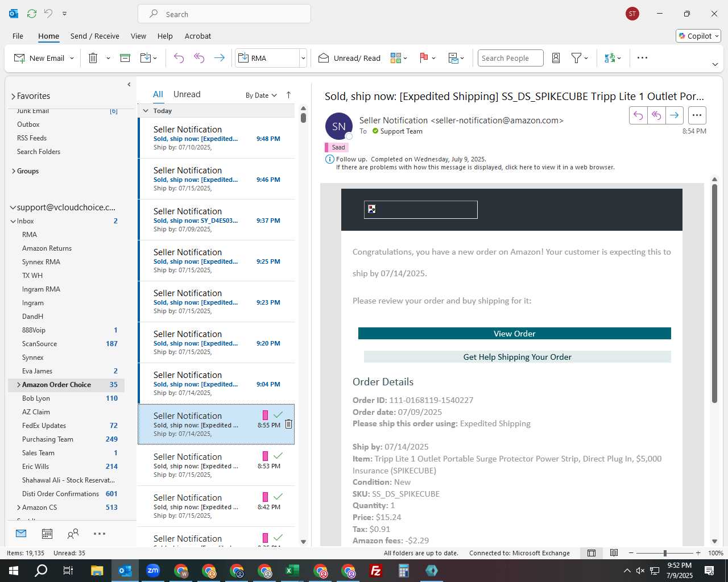The width and height of the screenshot is (728, 582).
Task: Open the RMA Quick Steps dropdown
Action: point(303,58)
